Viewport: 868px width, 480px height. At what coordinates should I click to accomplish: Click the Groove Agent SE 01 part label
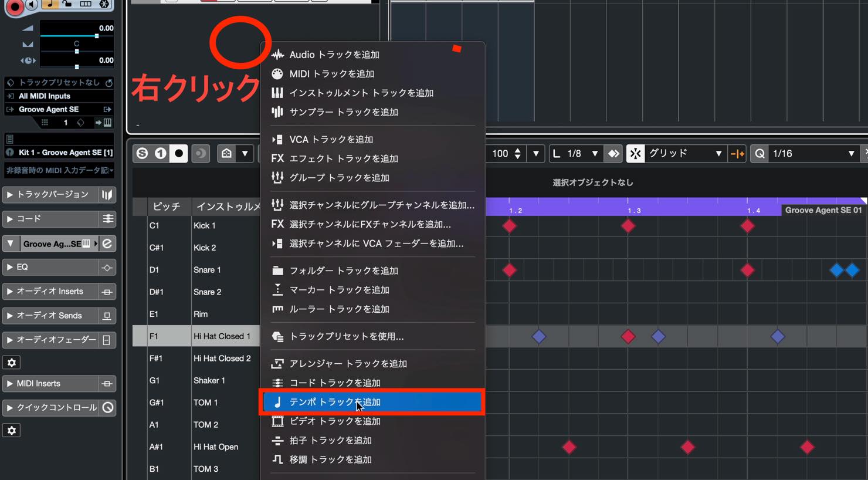coord(823,210)
